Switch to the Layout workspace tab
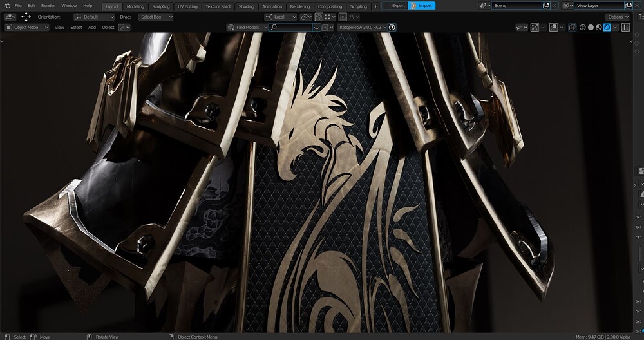 click(x=111, y=6)
